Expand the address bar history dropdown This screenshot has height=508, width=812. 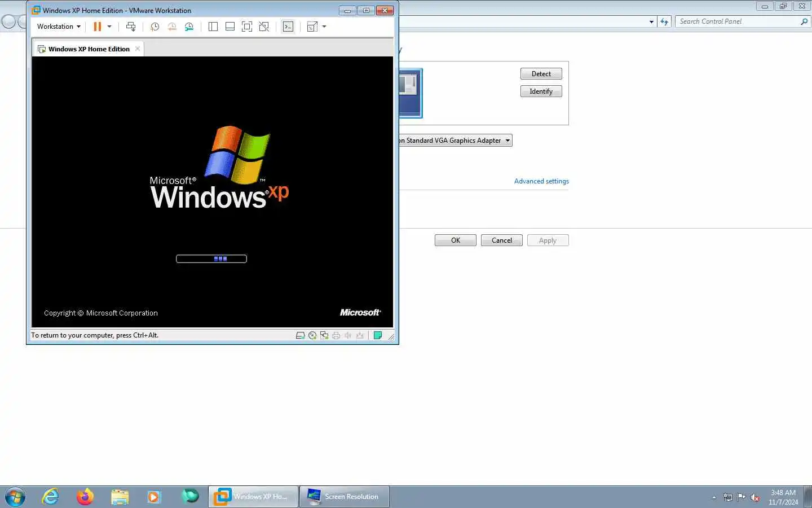point(651,22)
